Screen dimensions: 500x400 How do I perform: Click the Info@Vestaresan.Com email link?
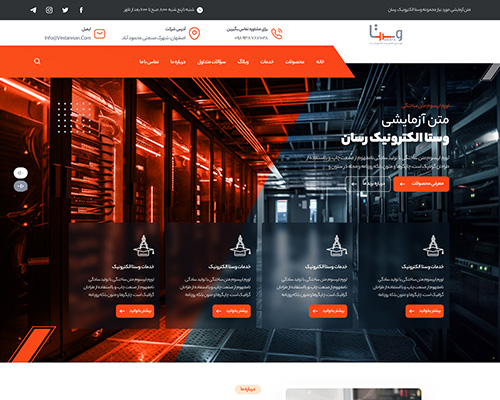point(68,38)
